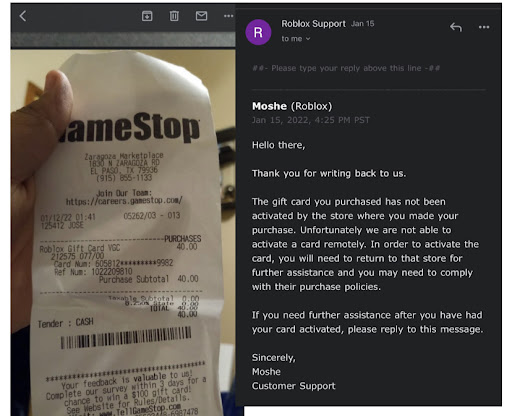The image size is (512, 416).
Task: Open the GameStop receipt photo
Action: point(123,232)
